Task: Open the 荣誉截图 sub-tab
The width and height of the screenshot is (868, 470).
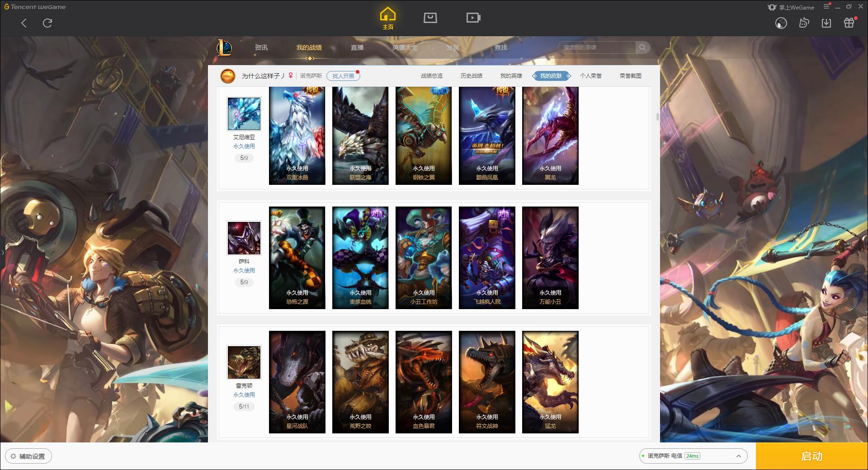Action: point(631,76)
